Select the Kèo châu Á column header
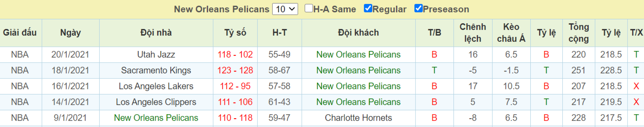644x127 pixels. click(x=511, y=33)
